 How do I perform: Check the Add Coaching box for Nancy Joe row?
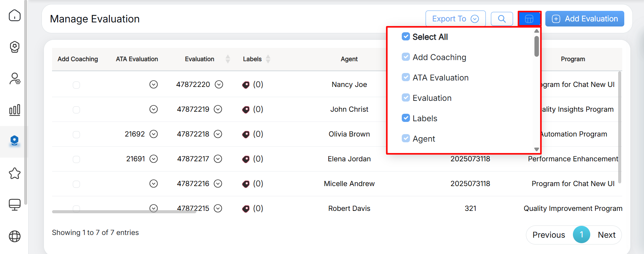click(x=76, y=85)
